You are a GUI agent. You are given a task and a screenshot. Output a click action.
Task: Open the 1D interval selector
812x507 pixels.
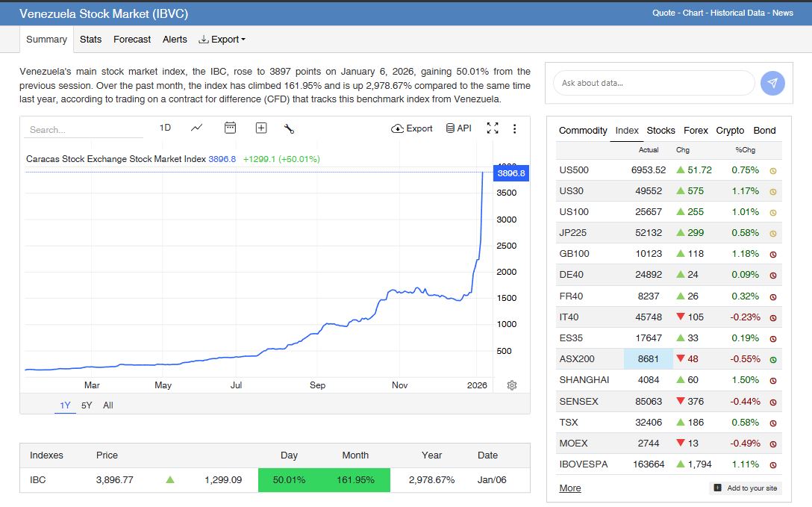165,128
